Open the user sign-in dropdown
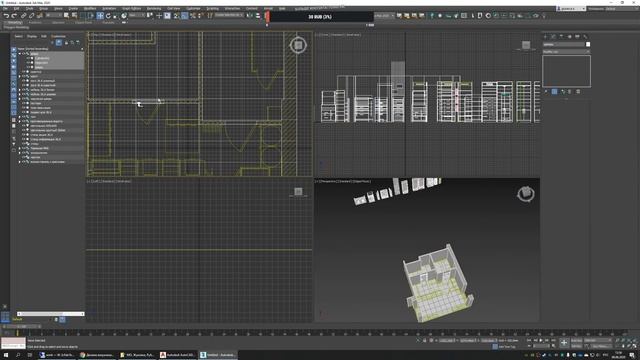 click(x=571, y=9)
